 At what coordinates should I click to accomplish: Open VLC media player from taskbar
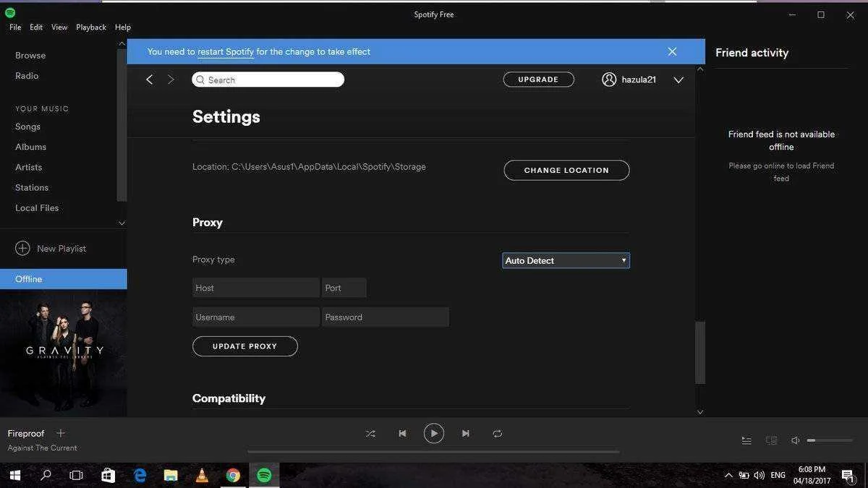(202, 475)
